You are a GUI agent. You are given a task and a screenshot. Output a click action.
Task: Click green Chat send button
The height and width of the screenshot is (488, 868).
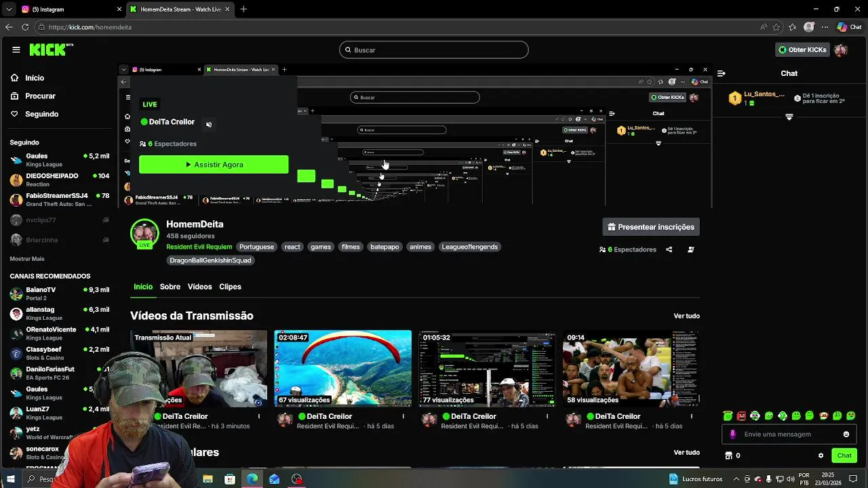[x=844, y=455]
